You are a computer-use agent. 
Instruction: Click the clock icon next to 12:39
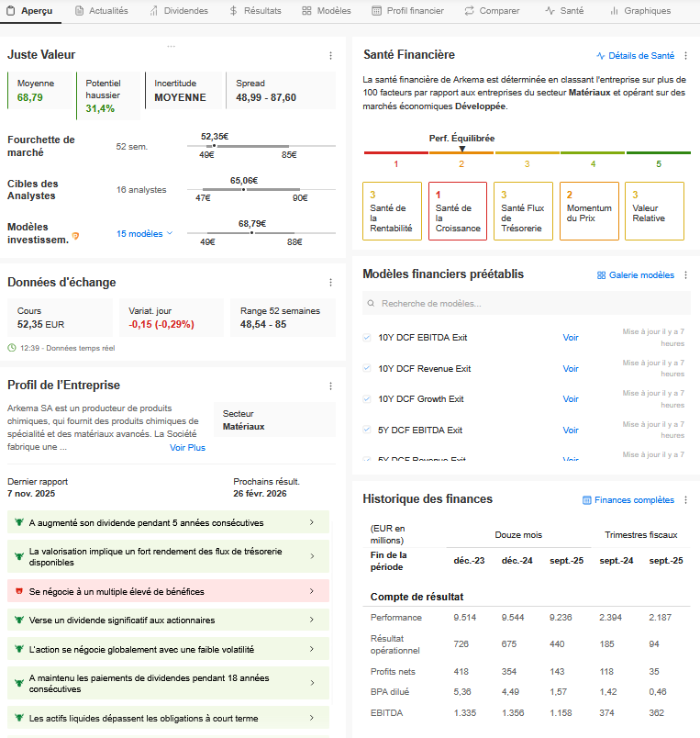[x=12, y=348]
